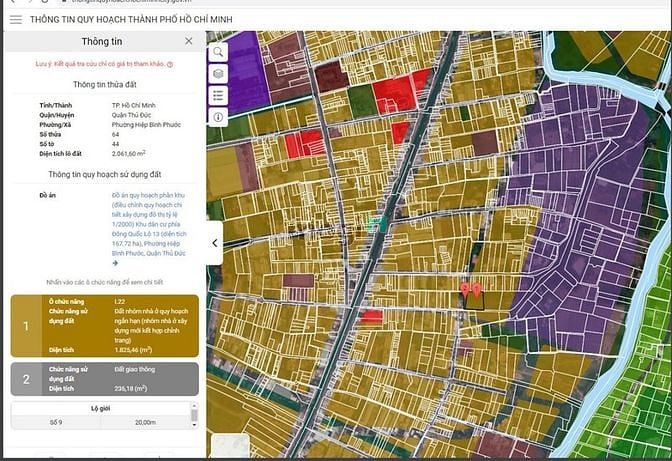Viewport: 672px width, 461px height.
Task: Open the hamburger menu
Action: (16, 20)
